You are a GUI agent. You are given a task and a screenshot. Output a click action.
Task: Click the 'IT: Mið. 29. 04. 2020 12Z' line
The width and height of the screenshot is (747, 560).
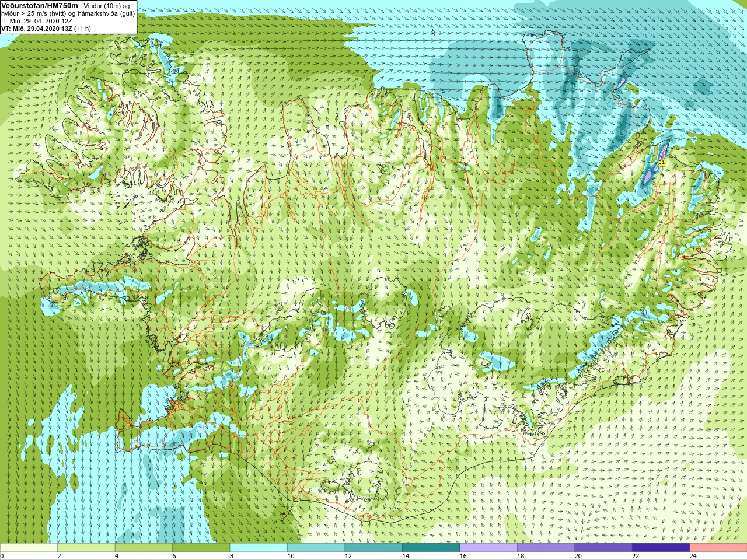37,21
